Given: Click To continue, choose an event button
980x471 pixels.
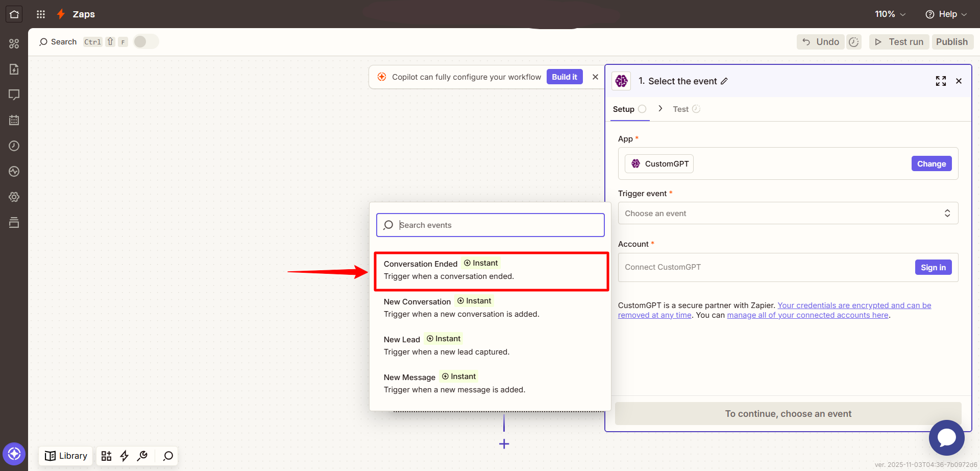Looking at the screenshot, I should point(788,414).
